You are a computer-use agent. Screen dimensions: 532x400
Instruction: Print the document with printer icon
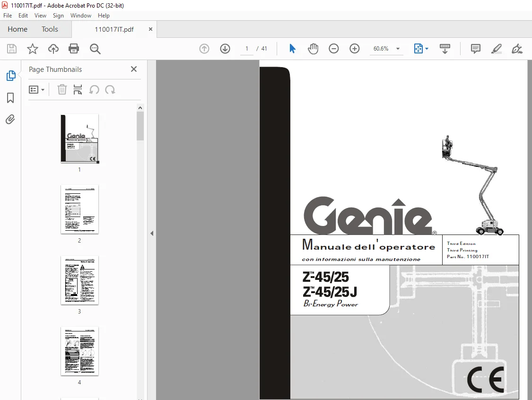(x=74, y=49)
